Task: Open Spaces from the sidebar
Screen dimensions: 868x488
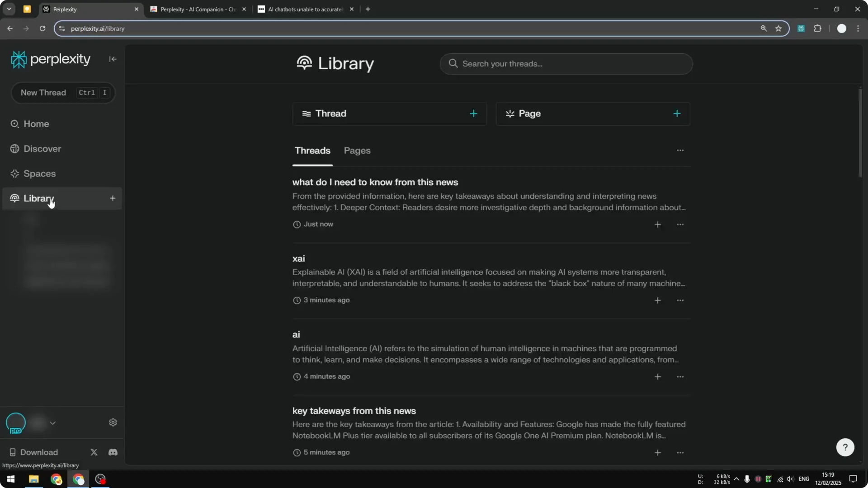Action: [14, 174]
